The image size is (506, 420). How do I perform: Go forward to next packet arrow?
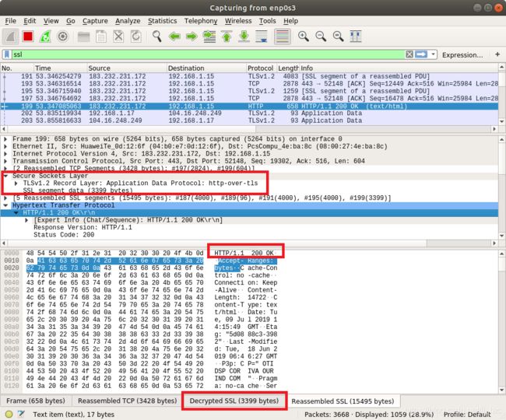(x=192, y=37)
